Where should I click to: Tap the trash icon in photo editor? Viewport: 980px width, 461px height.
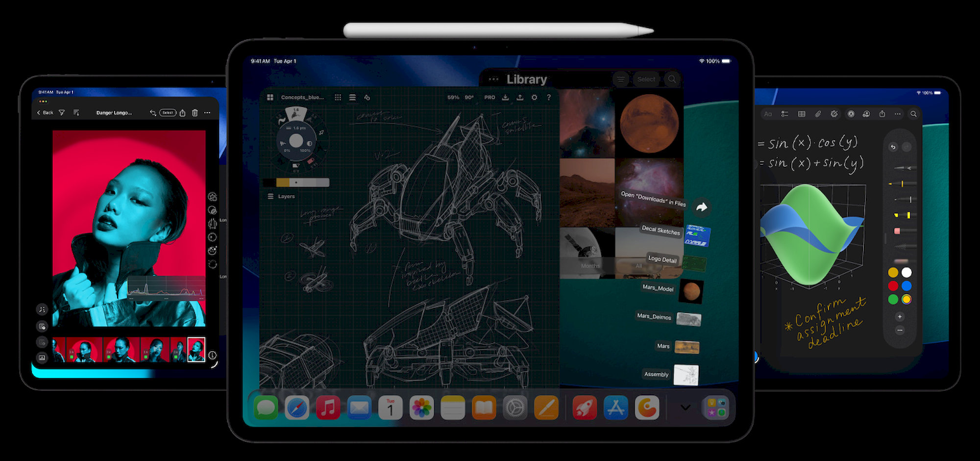(x=195, y=113)
